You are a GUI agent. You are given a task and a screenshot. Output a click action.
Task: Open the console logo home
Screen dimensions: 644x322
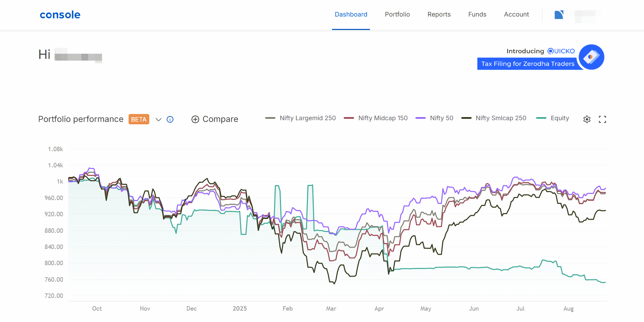coord(60,14)
